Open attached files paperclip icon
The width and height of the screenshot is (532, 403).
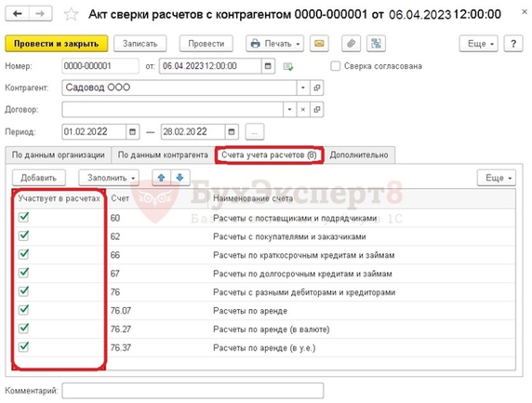351,44
